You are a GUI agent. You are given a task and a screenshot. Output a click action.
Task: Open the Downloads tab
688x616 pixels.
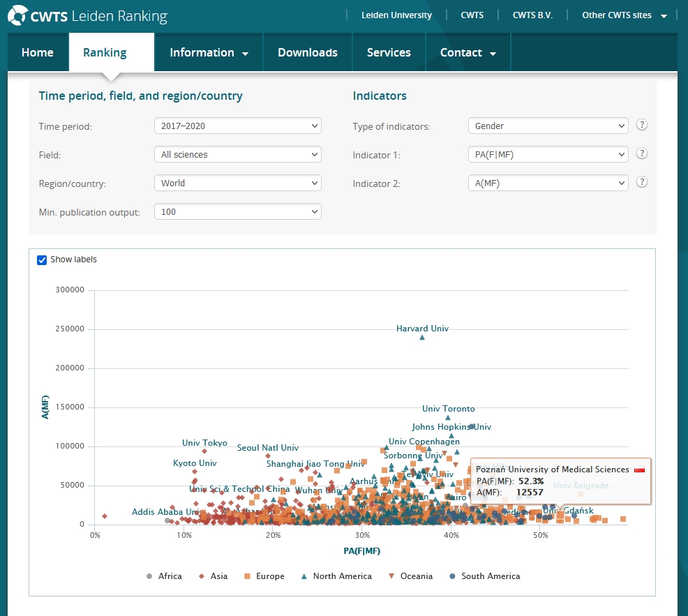click(308, 52)
